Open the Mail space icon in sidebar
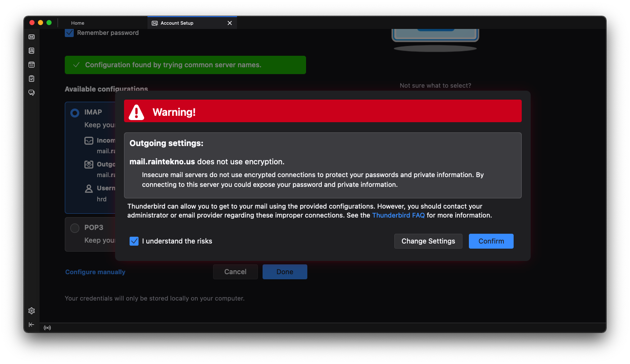The height and width of the screenshot is (364, 630). [32, 37]
